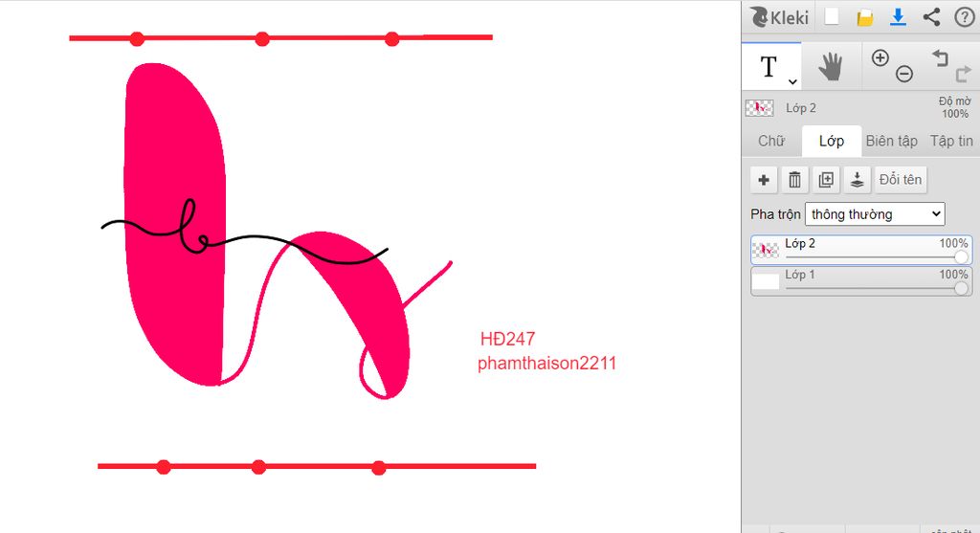The image size is (980, 533).
Task: Click the Kleki logo
Action: click(779, 17)
